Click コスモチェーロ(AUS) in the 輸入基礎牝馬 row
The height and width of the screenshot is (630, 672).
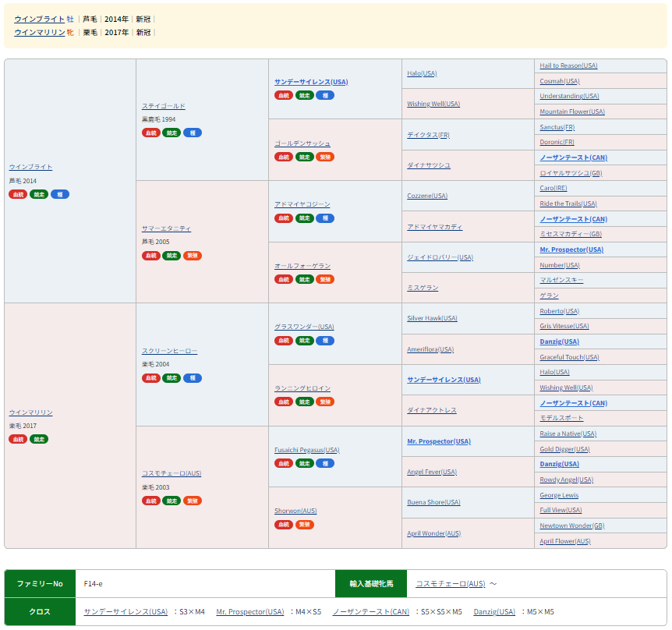click(451, 584)
